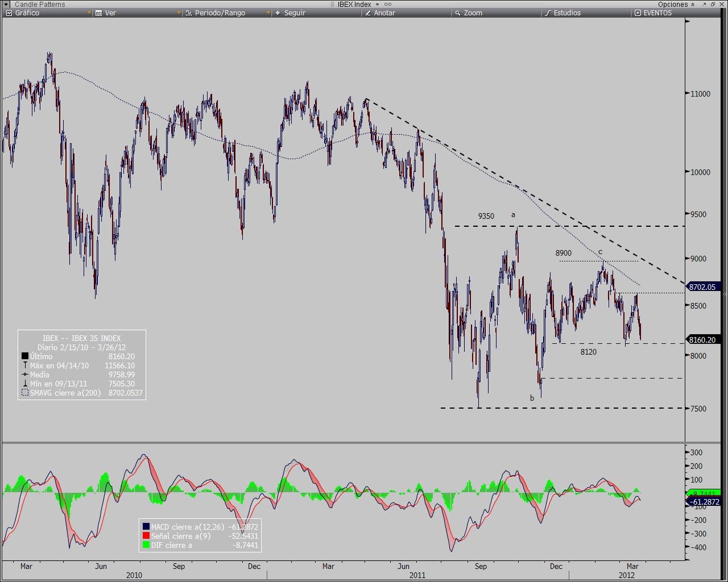Click the Mín low marker legend icon
The height and width of the screenshot is (582, 728).
(x=25, y=384)
